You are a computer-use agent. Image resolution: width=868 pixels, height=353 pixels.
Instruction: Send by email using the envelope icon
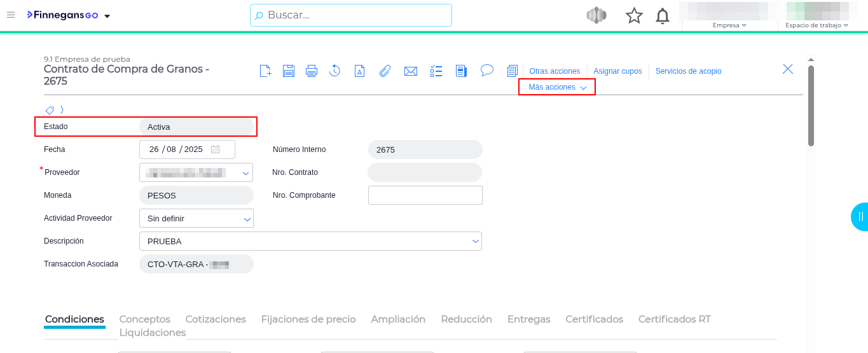tap(411, 71)
